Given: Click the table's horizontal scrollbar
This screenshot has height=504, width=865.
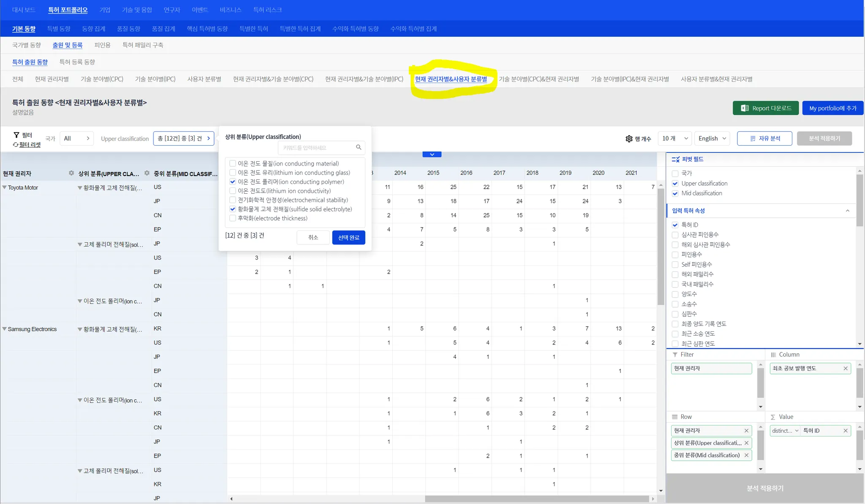Looking at the screenshot, I should 536,499.
